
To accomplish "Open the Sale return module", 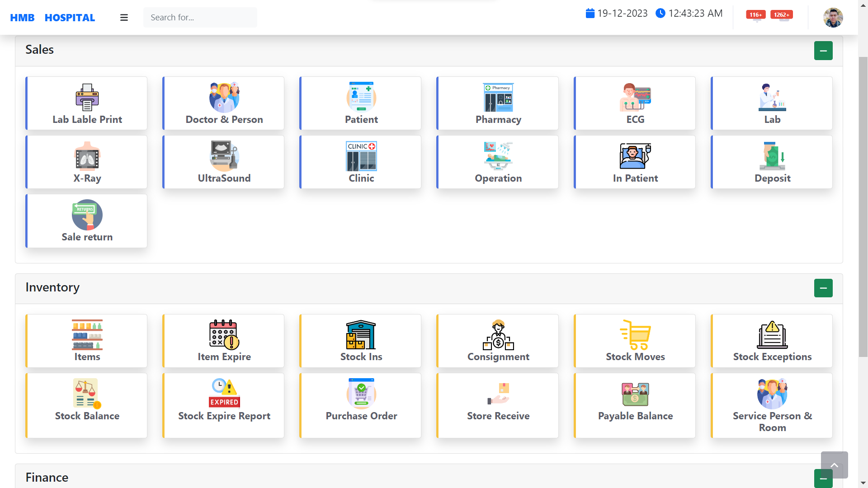I will click(x=87, y=221).
